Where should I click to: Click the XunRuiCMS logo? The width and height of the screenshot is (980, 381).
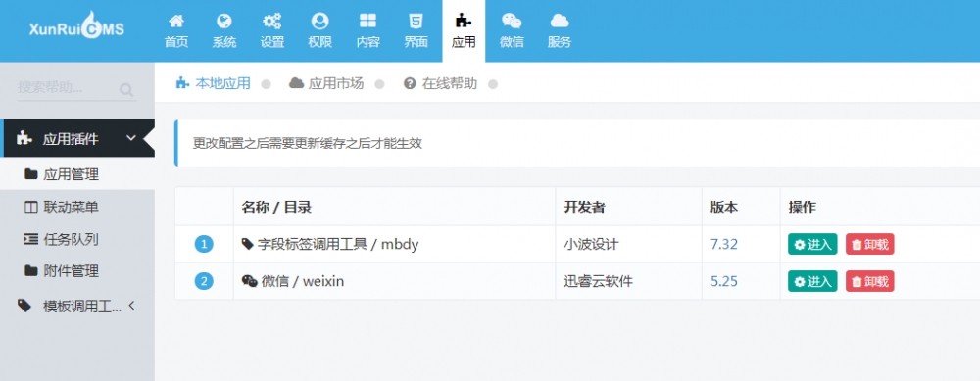pyautogui.click(x=76, y=27)
